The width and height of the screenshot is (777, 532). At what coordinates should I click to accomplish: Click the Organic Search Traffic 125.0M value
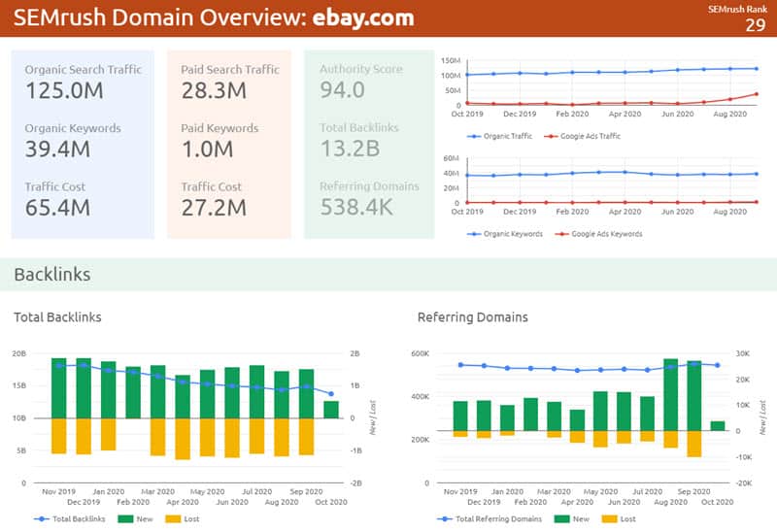[x=64, y=90]
